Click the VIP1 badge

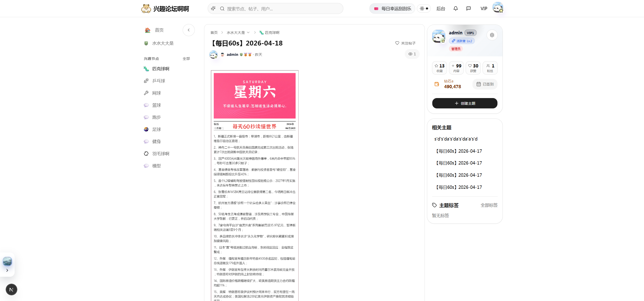[470, 33]
